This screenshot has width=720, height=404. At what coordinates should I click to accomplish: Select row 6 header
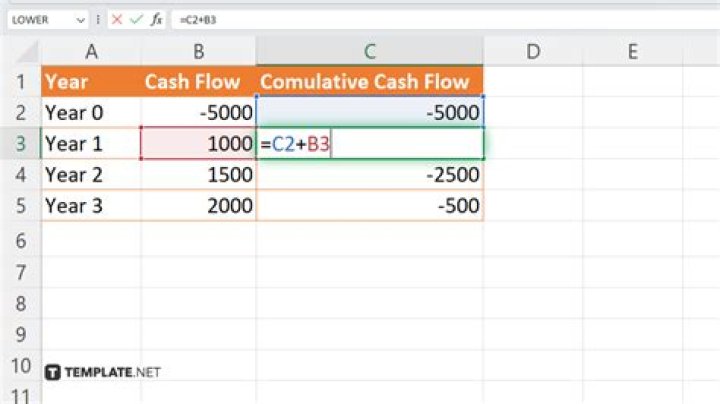pos(20,239)
